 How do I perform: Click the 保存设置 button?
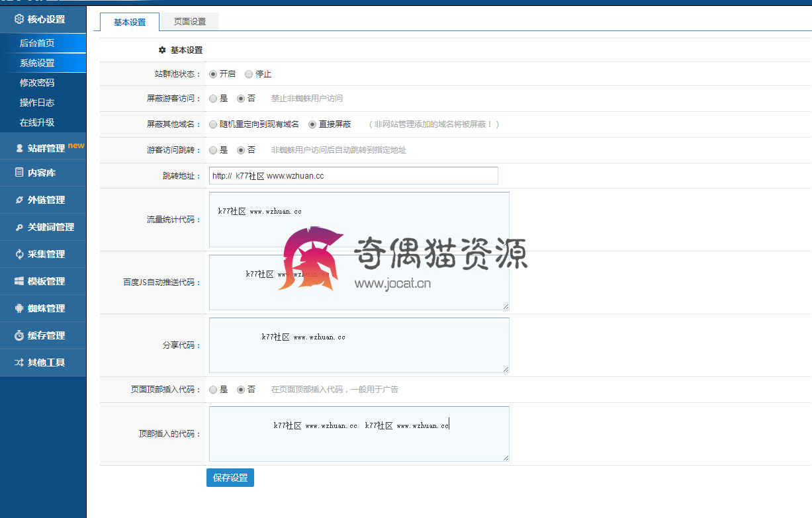230,478
